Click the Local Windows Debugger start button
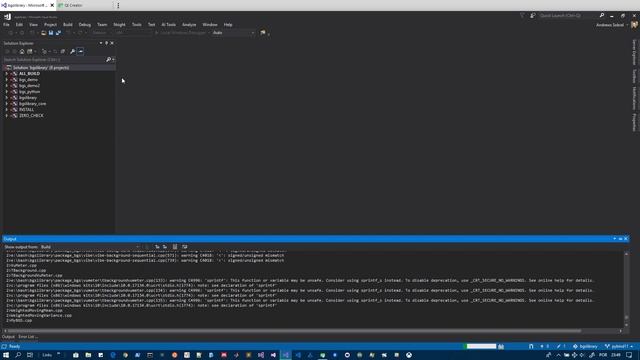Screen dimensions: 640x360 click(x=180, y=33)
